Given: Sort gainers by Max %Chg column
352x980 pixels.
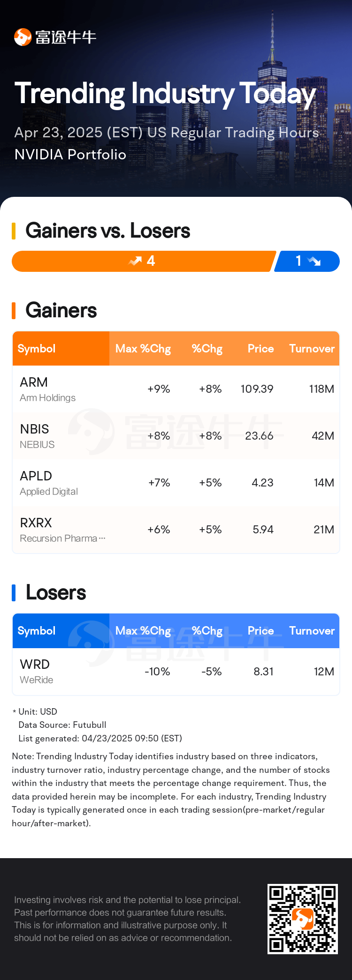Looking at the screenshot, I should [x=143, y=349].
